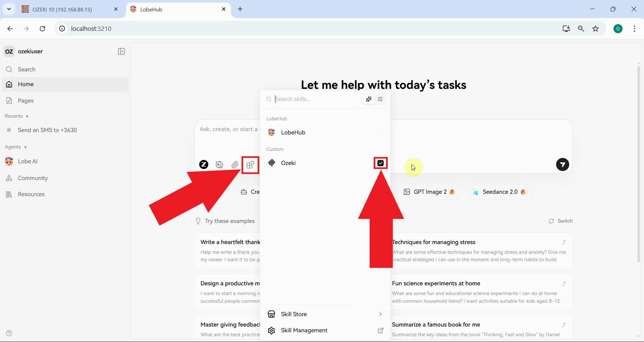
Task: Select the Seedance 2.0 chip
Action: tap(499, 192)
